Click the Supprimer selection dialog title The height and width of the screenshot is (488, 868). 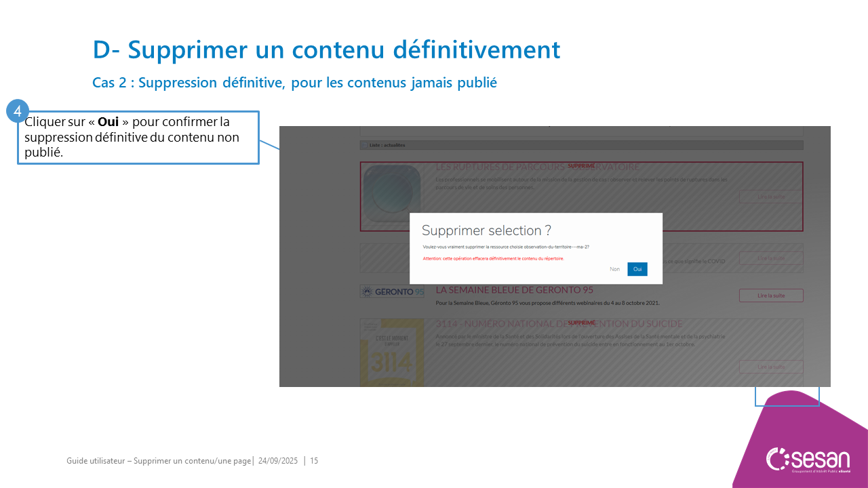pos(486,230)
